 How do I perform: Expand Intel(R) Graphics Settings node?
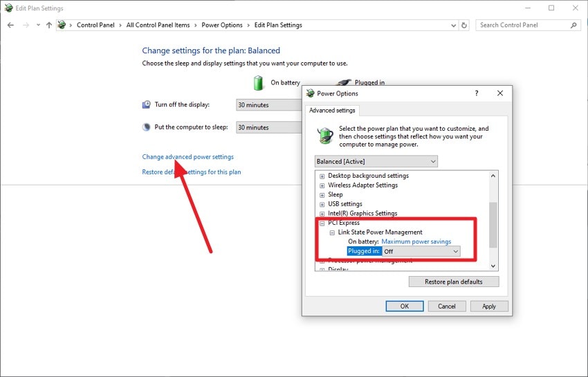point(322,214)
